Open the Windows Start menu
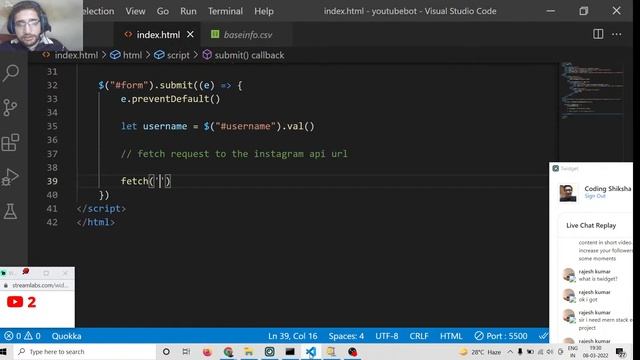This screenshot has width=640, height=360. 4,352
